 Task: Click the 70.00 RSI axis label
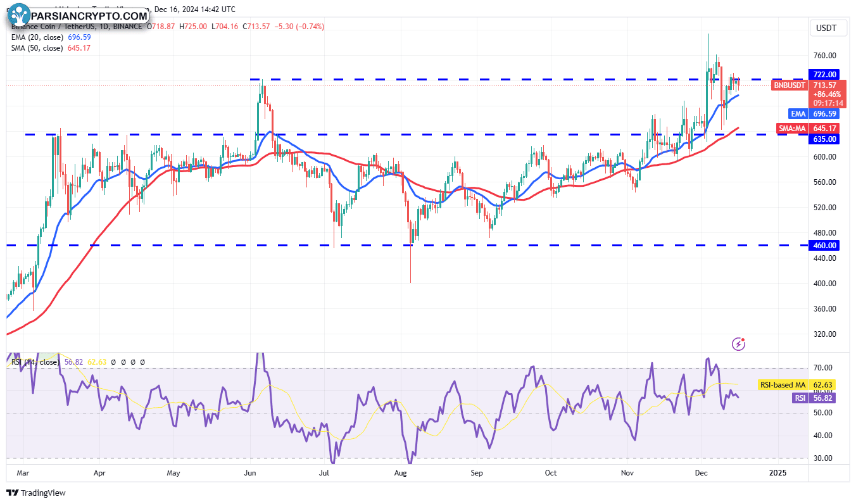[x=823, y=367]
